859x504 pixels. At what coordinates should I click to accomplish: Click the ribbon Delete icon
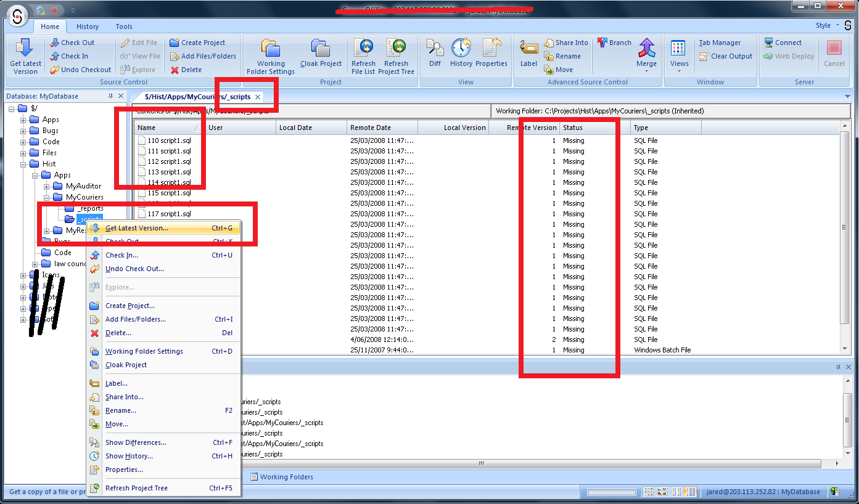[186, 70]
